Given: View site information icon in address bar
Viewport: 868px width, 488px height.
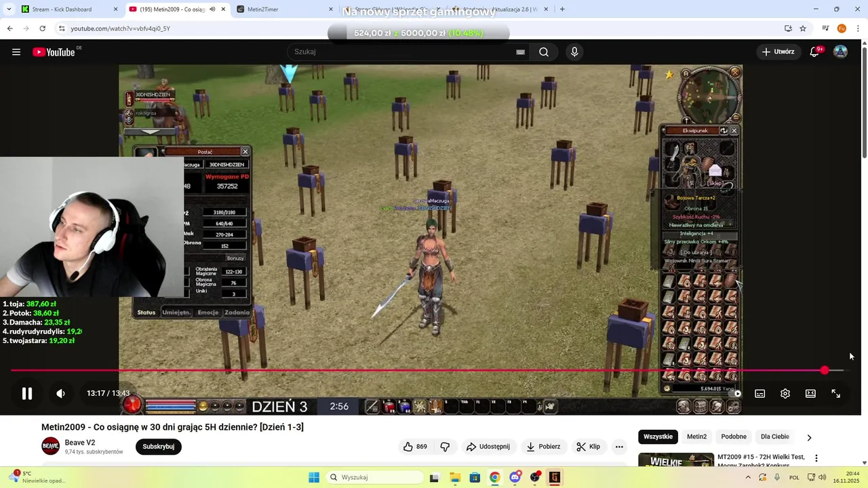Looking at the screenshot, I should [62, 28].
